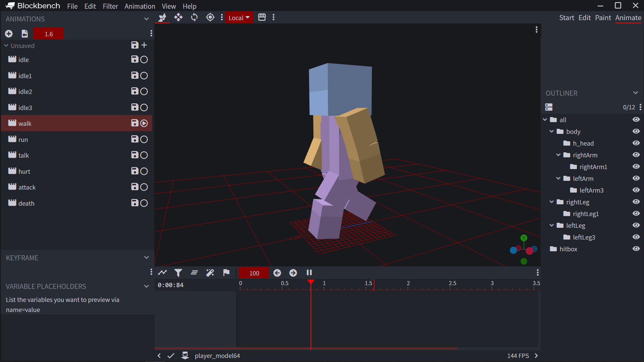Collapse the Variable Placeholders panel
The height and width of the screenshot is (362, 644).
tap(146, 286)
